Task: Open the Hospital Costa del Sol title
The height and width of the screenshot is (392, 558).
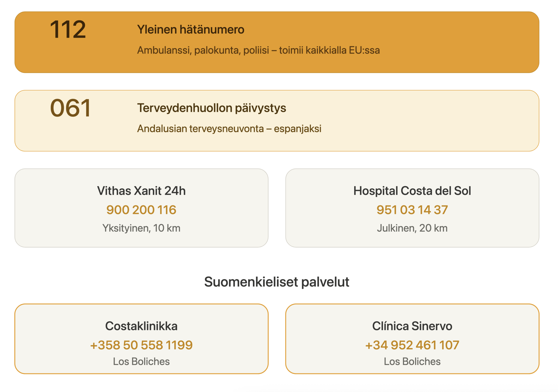Action: click(412, 191)
